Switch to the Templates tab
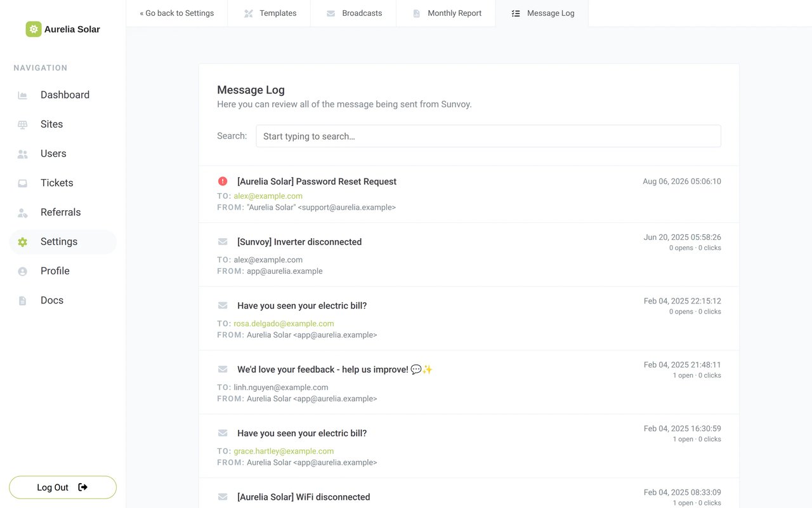Image resolution: width=812 pixels, height=508 pixels. coord(270,13)
